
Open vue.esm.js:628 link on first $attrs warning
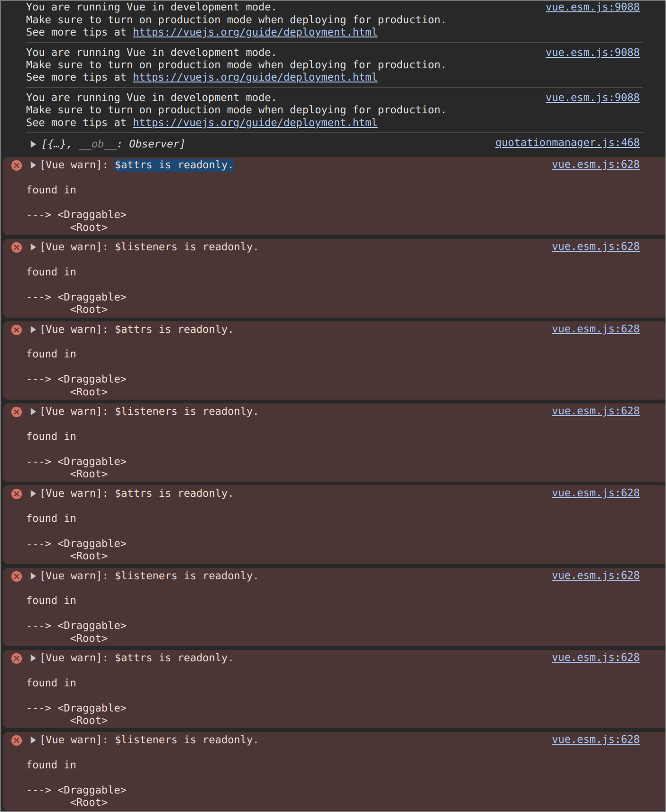[596, 164]
